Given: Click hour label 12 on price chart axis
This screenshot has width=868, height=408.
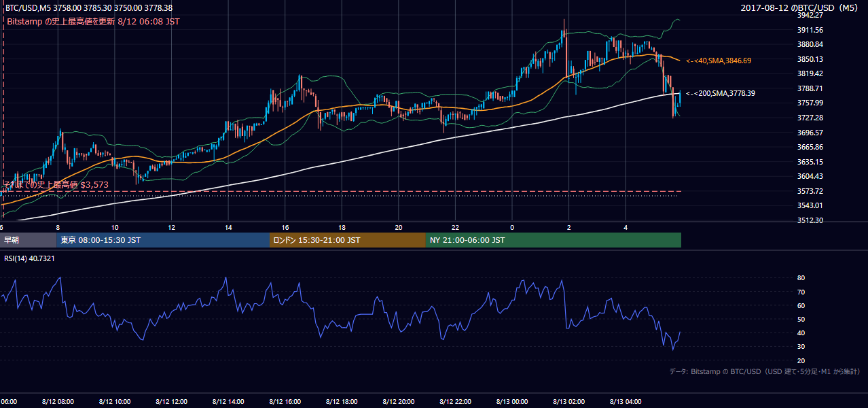Looking at the screenshot, I should pos(171,227).
